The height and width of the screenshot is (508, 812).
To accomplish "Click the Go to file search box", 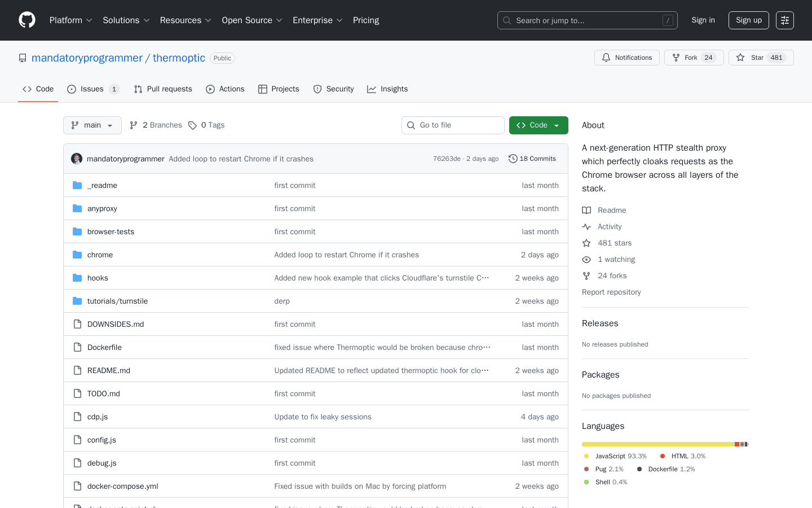I will tap(453, 125).
